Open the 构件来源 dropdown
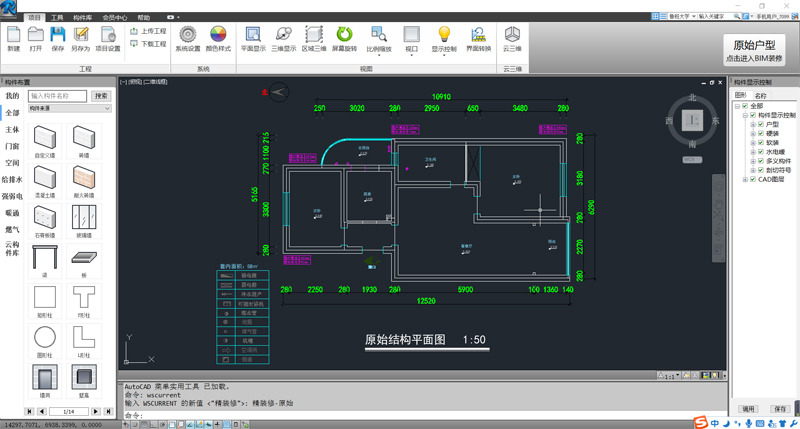This screenshot has width=800, height=429. point(69,109)
